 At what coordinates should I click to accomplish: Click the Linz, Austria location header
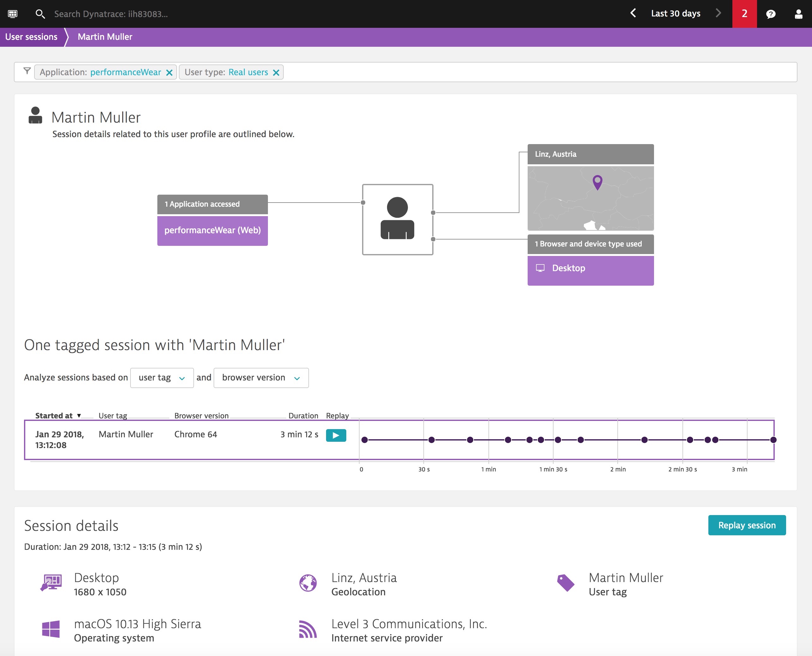(591, 154)
